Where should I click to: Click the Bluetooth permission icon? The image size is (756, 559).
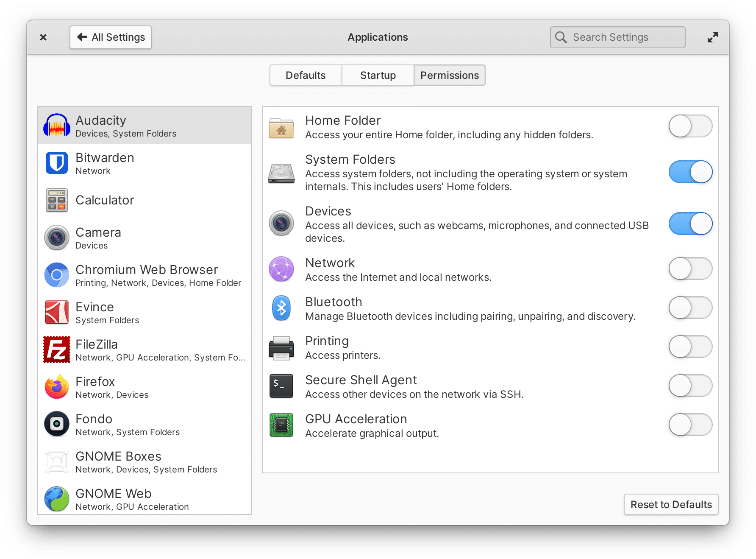click(281, 308)
